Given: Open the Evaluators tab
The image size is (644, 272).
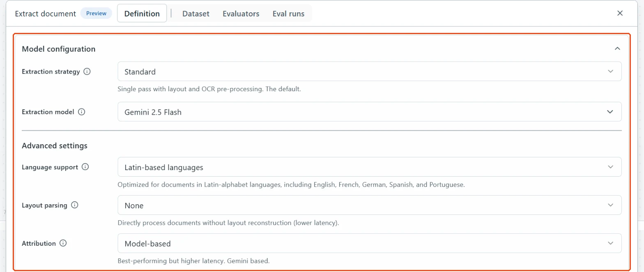Looking at the screenshot, I should pos(241,14).
